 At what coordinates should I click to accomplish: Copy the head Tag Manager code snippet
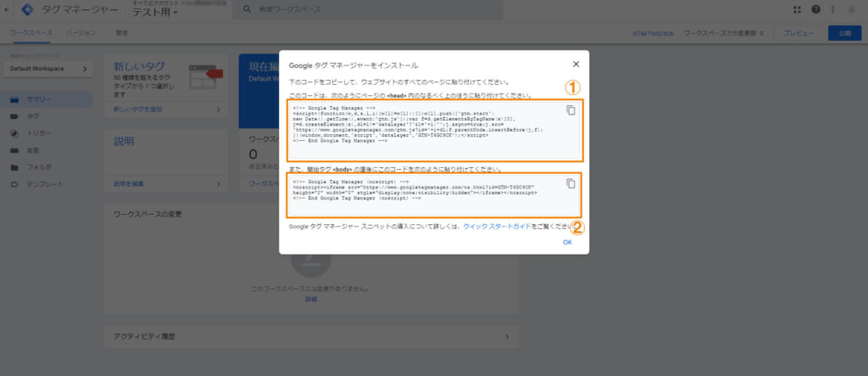pos(570,109)
